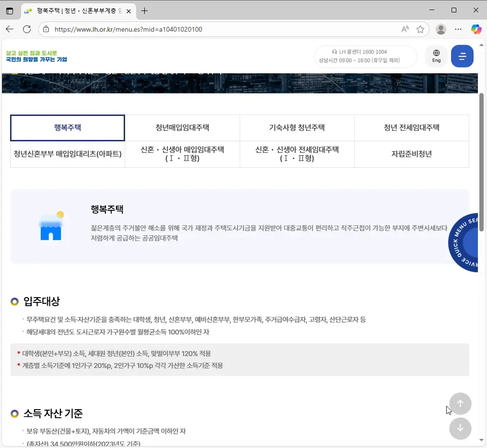
Task: Open the tab actions menu icon
Action: pyautogui.click(x=10, y=11)
